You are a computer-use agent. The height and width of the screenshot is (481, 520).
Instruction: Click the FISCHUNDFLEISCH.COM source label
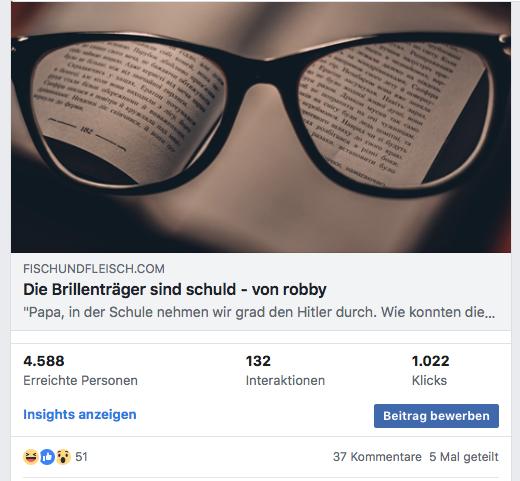94,269
